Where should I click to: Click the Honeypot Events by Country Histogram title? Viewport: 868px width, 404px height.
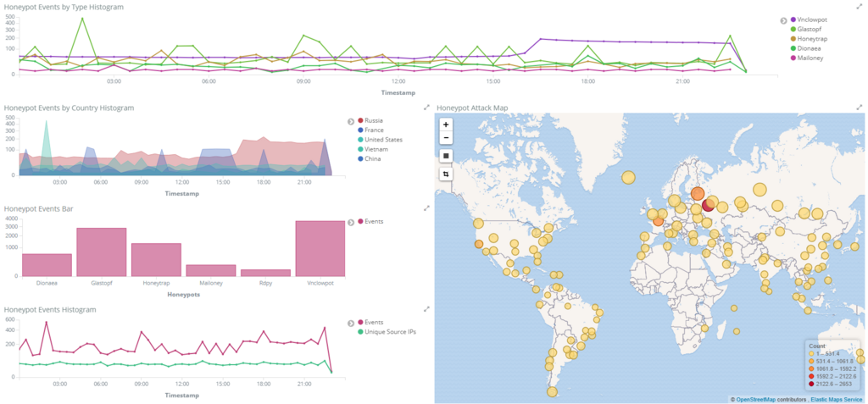(69, 108)
